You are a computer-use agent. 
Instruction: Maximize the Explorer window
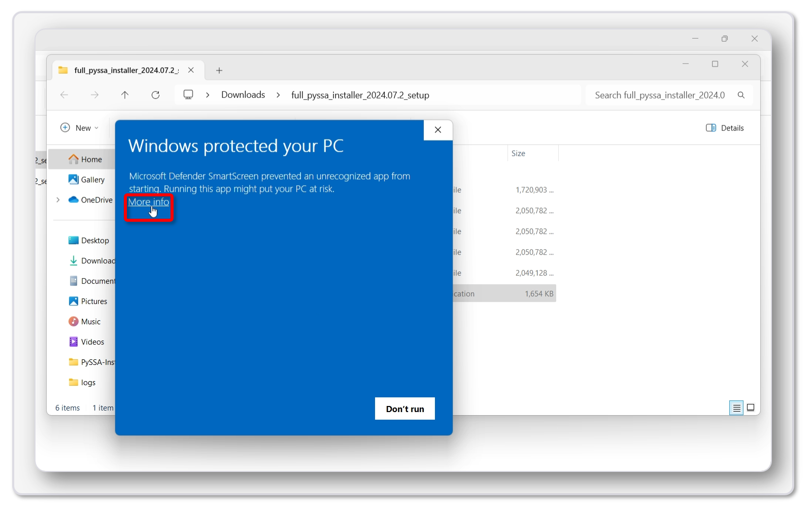pyautogui.click(x=715, y=64)
